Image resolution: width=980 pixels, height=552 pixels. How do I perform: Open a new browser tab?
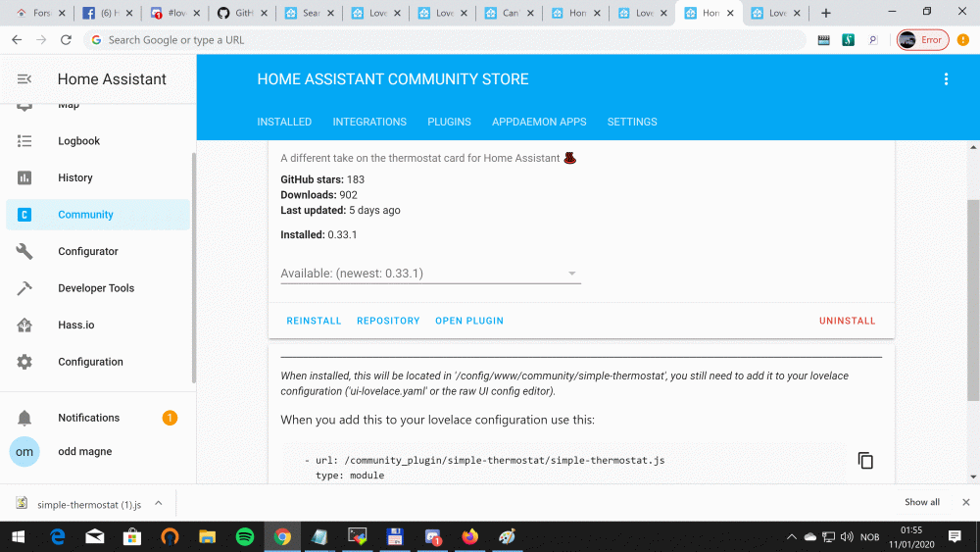[825, 13]
